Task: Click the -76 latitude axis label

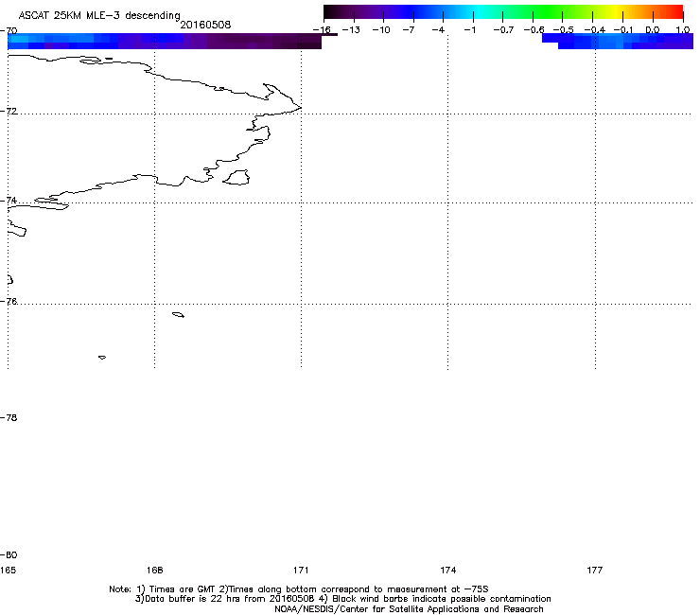Action: coord(9,302)
